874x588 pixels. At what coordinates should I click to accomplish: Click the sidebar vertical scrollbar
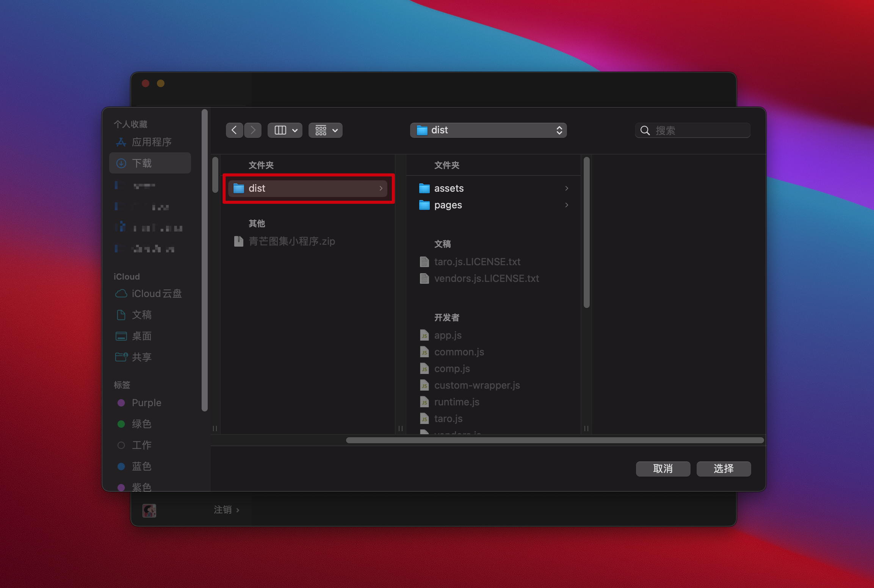tap(205, 260)
